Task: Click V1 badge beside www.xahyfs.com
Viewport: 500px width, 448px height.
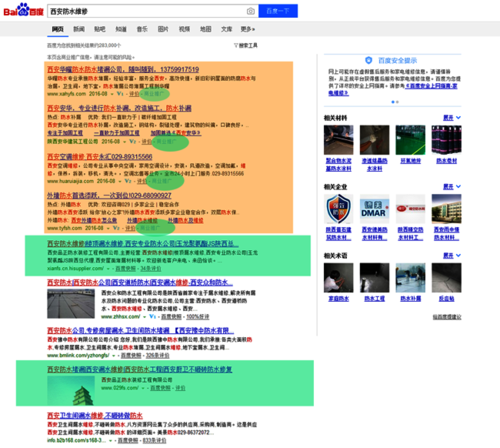Action: point(120,94)
